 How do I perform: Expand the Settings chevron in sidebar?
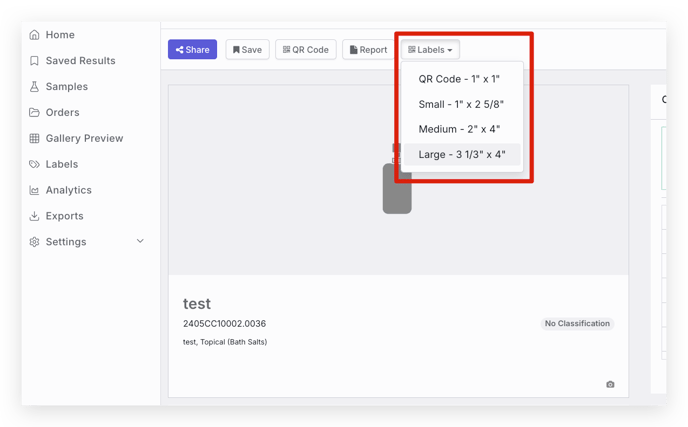[x=140, y=241]
